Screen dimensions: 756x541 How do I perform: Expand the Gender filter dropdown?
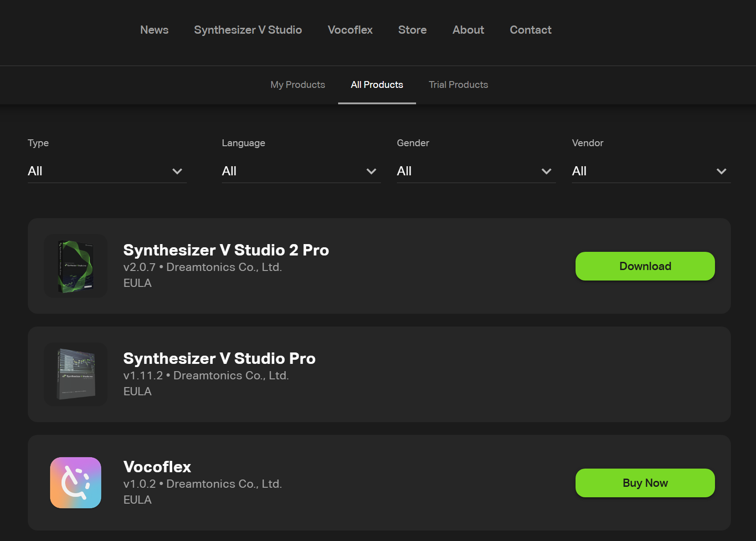[x=476, y=171]
